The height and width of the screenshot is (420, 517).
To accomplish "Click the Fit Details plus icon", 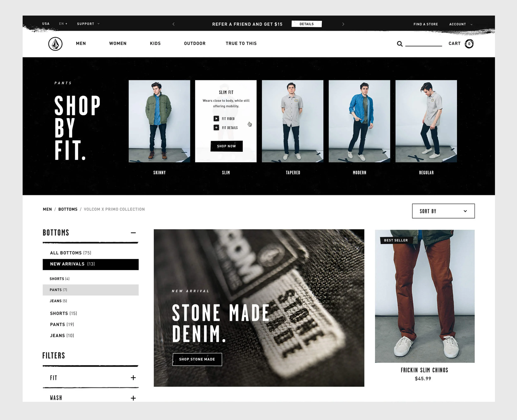I will (216, 127).
